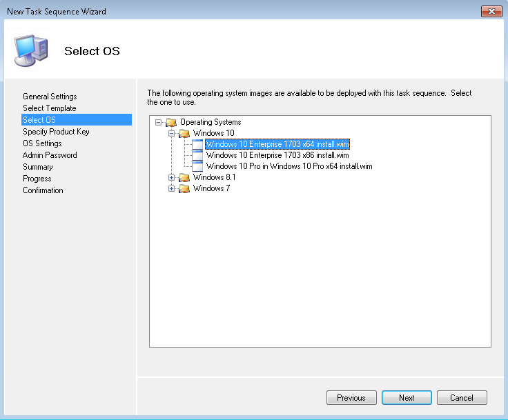Screen dimensions: 508x420
Task: Open the Summary step
Action: (x=37, y=167)
